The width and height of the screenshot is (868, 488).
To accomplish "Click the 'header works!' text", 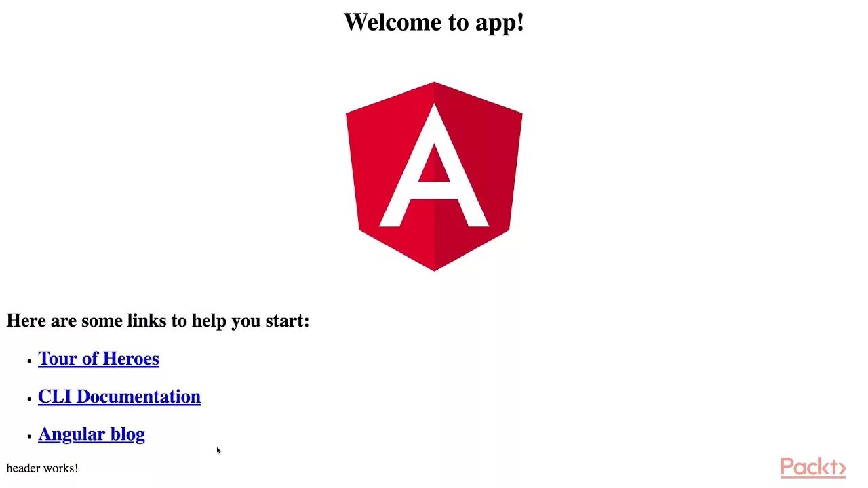I will point(42,468).
